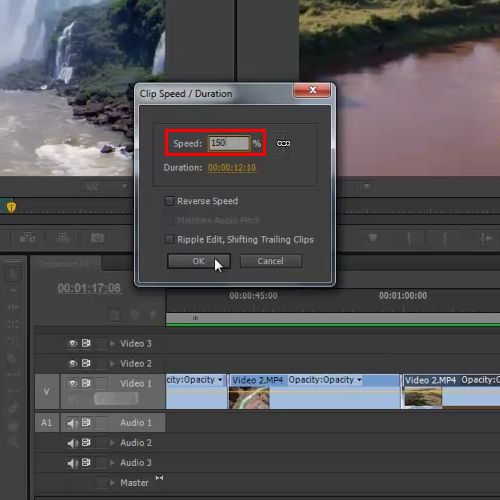Mute the Audio 1 track
The width and height of the screenshot is (500, 500).
(72, 423)
